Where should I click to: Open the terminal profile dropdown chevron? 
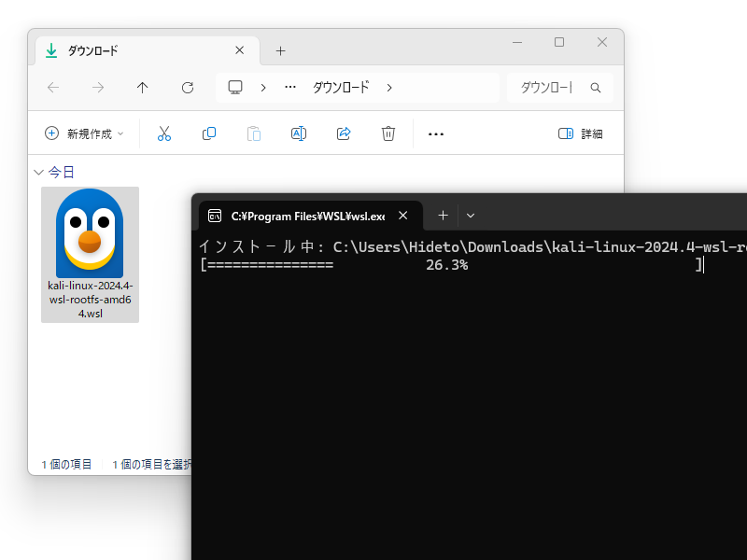471,216
